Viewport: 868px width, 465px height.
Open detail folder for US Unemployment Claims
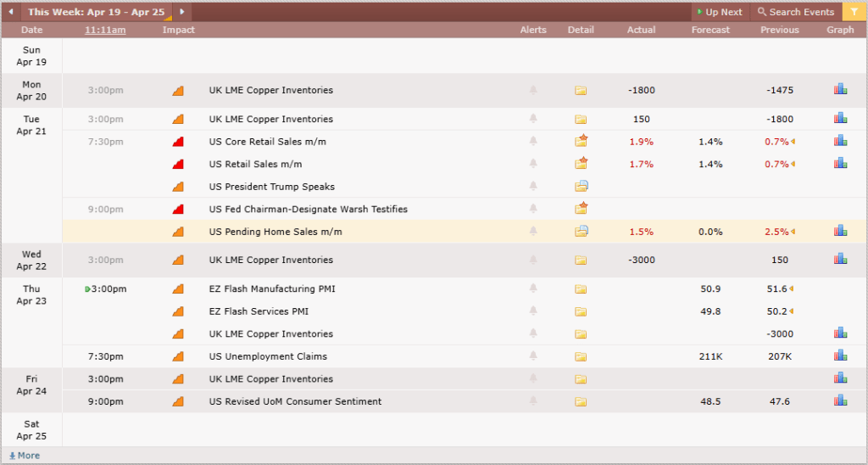click(581, 356)
